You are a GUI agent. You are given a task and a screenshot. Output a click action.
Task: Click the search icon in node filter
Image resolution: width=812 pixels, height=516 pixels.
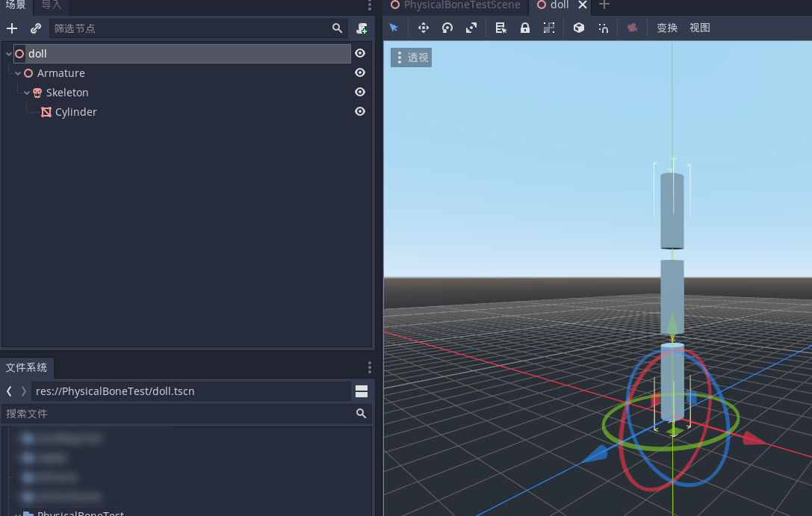(x=337, y=28)
